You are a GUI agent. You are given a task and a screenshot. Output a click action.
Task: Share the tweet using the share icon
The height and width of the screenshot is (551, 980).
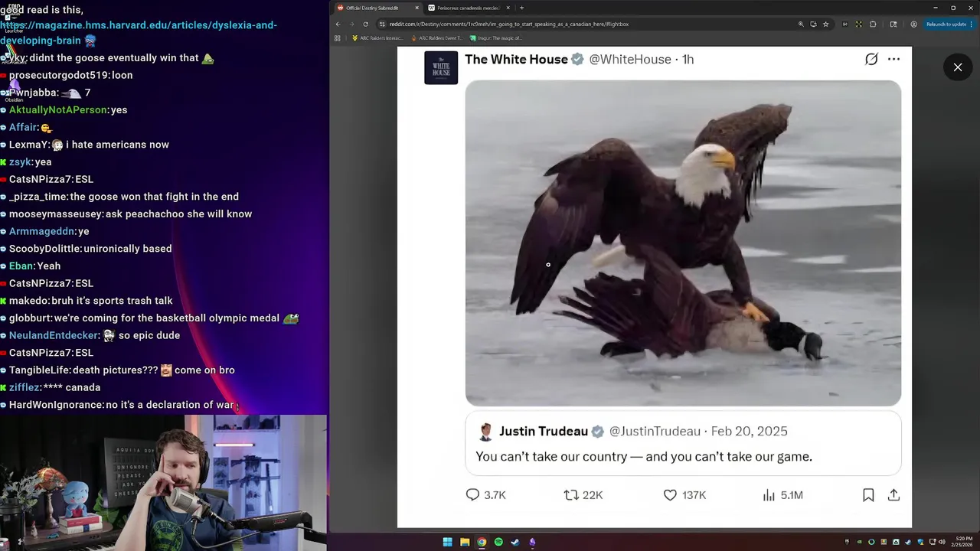[x=893, y=495]
